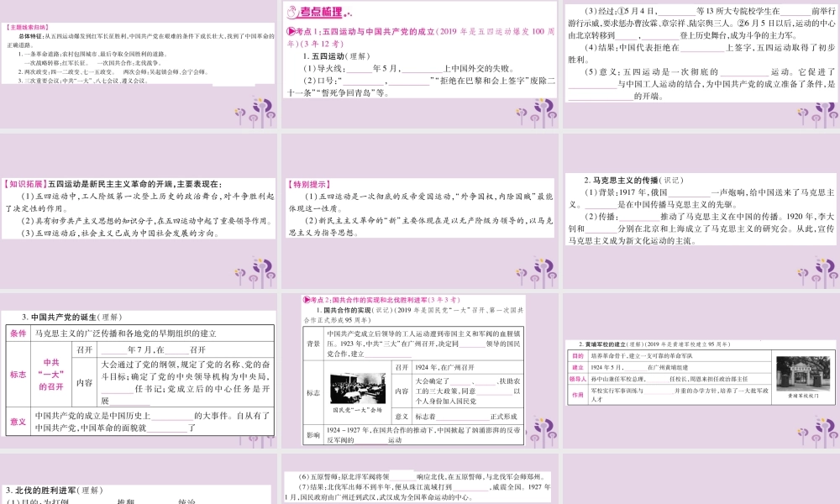
Task: Click the 作用 row label in 黄埔军校 table
Action: [x=578, y=395]
